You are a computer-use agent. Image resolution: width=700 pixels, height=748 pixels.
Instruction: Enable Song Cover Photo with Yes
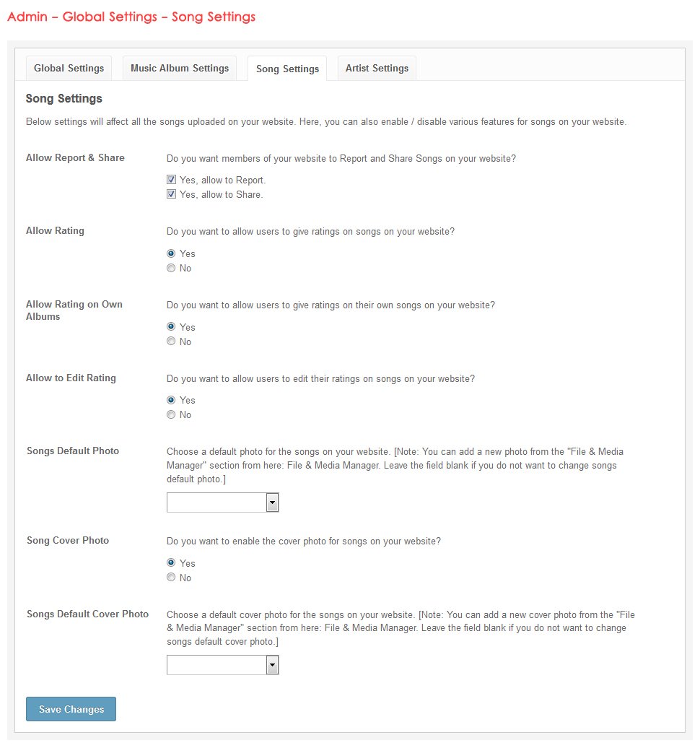[171, 563]
